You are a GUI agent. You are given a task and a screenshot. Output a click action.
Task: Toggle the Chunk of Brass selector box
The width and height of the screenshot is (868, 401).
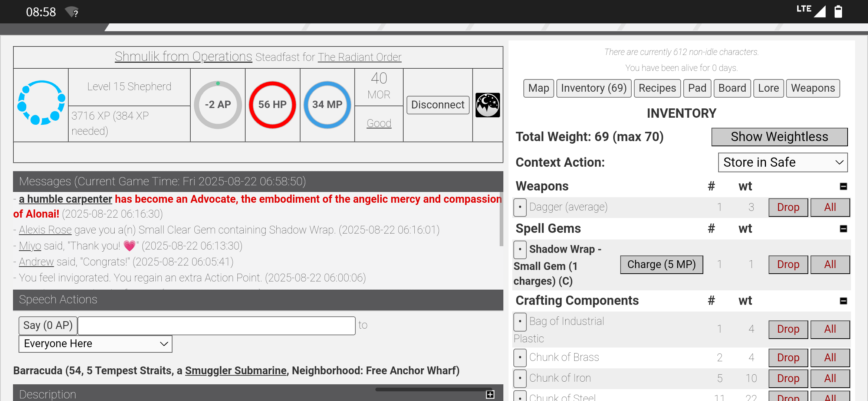point(520,358)
